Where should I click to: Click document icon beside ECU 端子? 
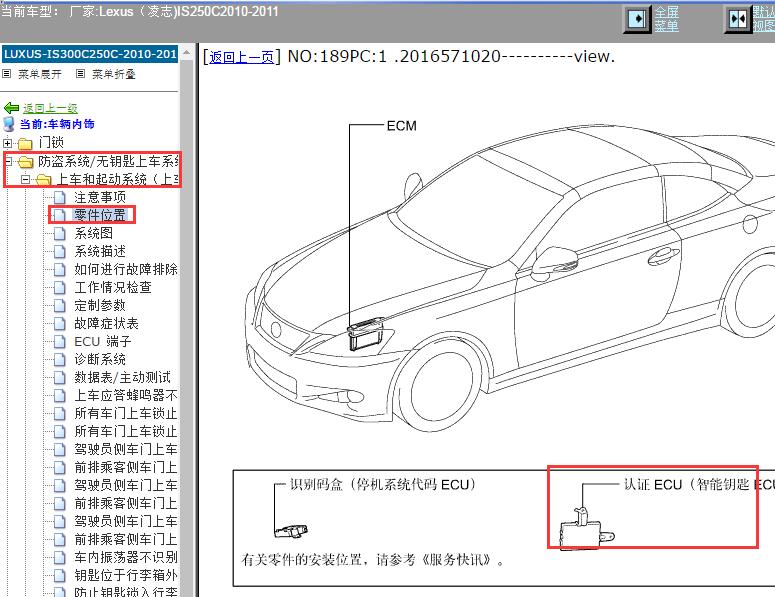tap(59, 341)
